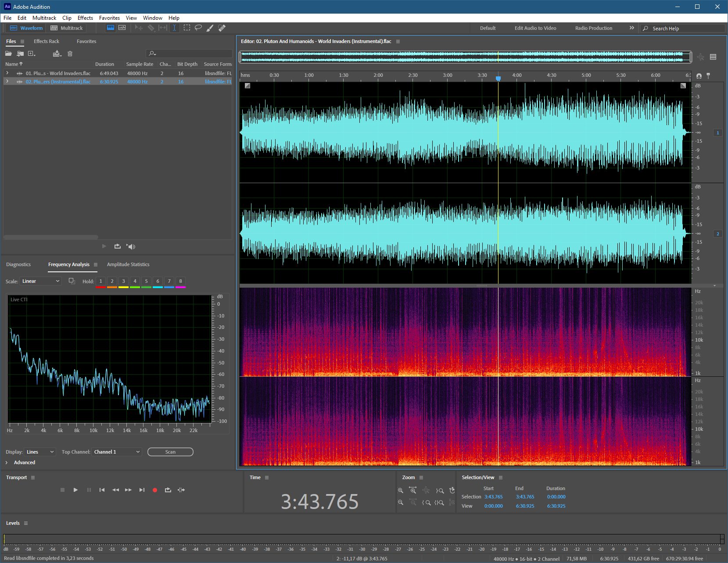This screenshot has height=563, width=728.
Task: Open Files panel menu icon
Action: point(22,41)
